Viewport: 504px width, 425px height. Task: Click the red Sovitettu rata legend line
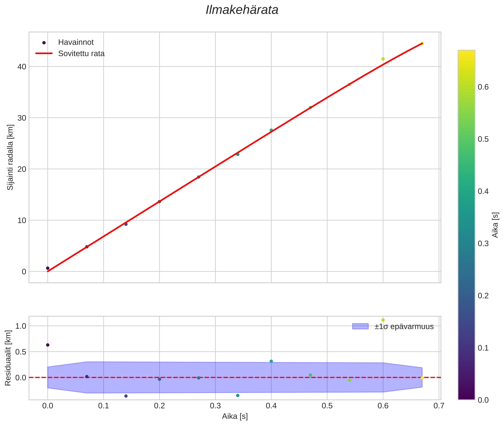44,54
